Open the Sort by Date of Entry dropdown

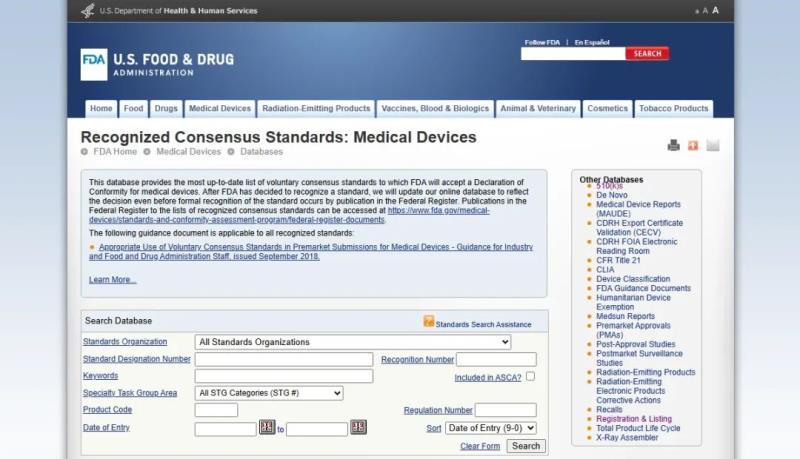[491, 428]
